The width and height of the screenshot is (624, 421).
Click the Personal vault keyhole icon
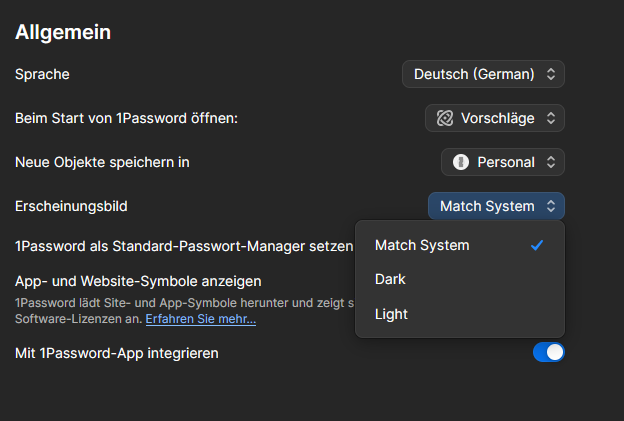tap(460, 162)
